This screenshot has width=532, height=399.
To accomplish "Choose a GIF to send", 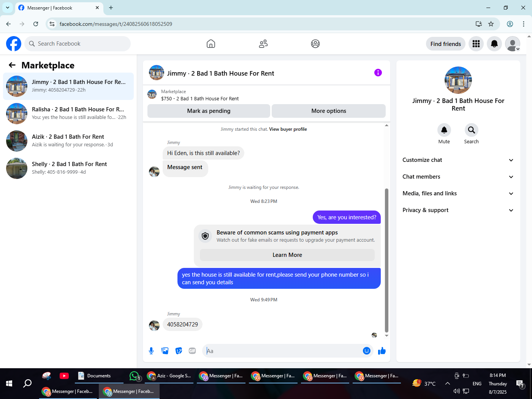I will pos(192,351).
